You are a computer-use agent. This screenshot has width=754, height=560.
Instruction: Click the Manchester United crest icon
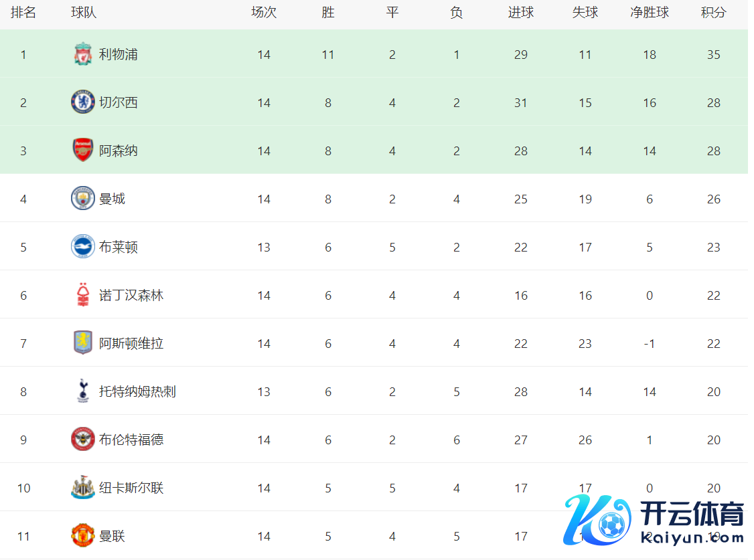point(82,536)
